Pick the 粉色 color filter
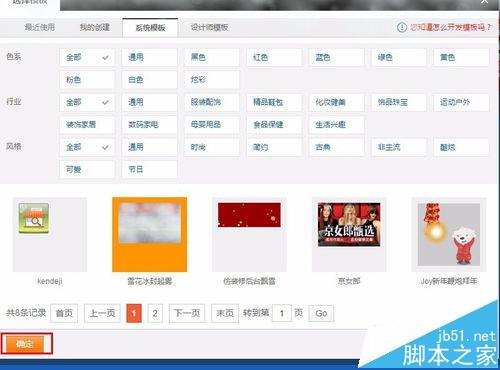Viewport: 500px width, 370px height. [87, 80]
